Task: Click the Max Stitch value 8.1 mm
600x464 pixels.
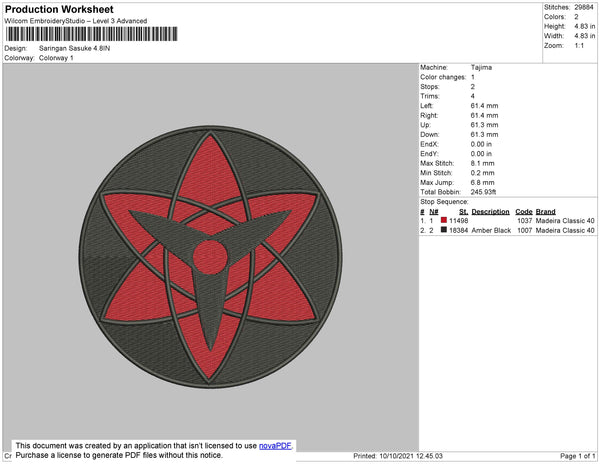Action: click(482, 163)
